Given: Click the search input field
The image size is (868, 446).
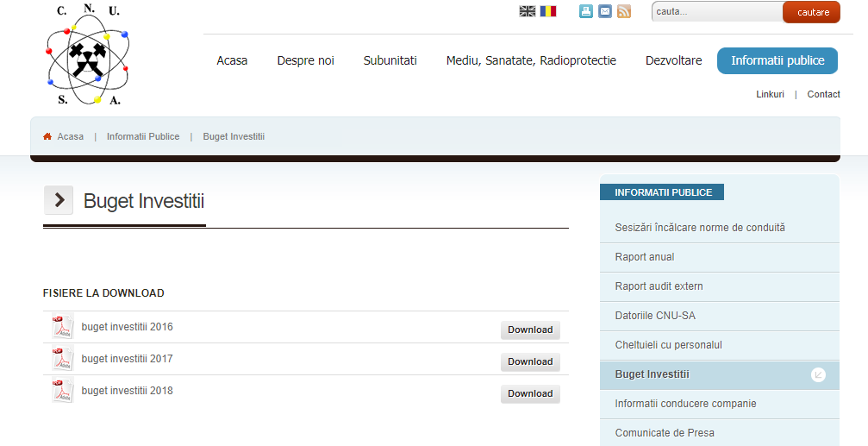Looking at the screenshot, I should [715, 12].
